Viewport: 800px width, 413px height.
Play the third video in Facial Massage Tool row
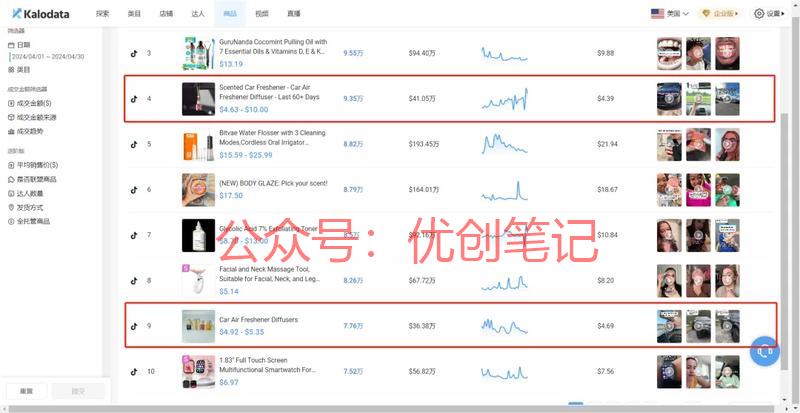tap(727, 280)
